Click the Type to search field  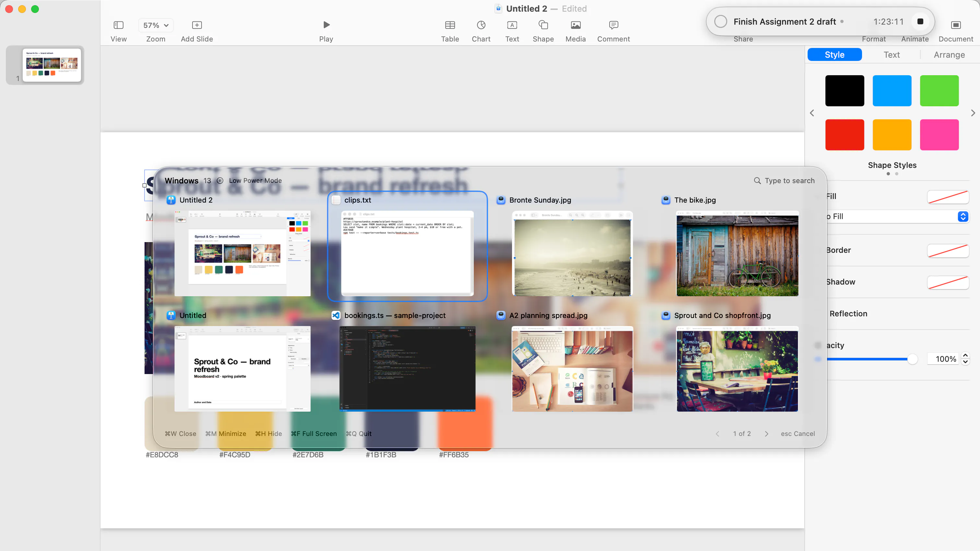785,181
